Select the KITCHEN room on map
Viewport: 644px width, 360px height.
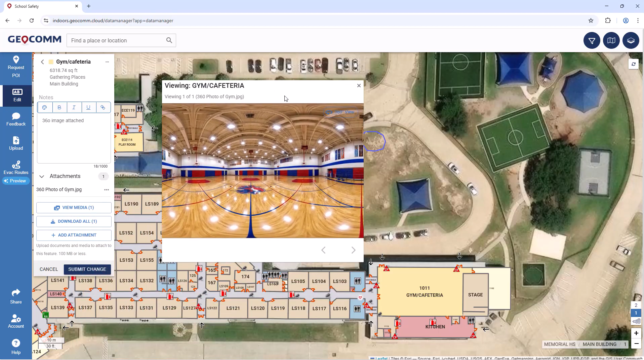coord(435,327)
